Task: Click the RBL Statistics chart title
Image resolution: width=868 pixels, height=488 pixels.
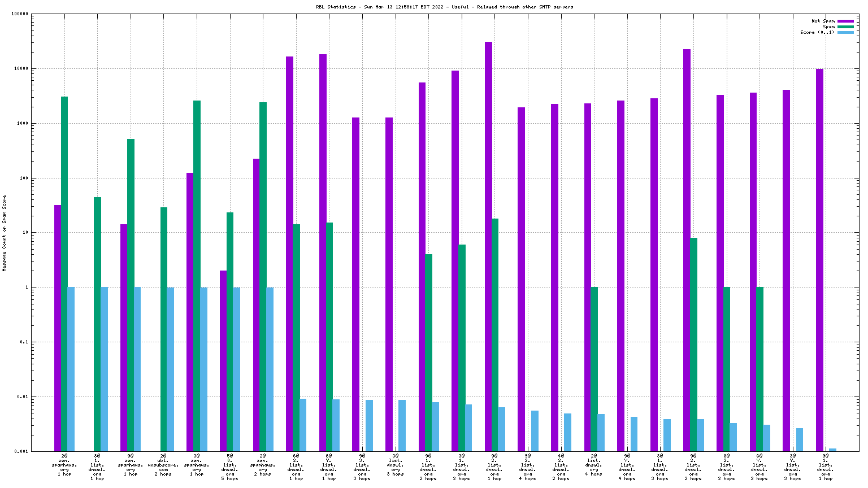Action: tap(444, 7)
